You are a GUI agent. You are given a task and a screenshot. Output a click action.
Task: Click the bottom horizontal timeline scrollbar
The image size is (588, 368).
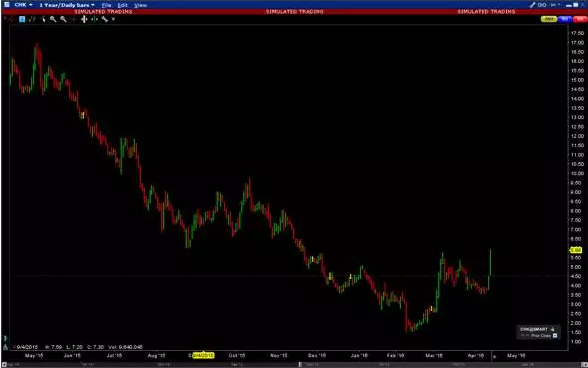point(294,365)
